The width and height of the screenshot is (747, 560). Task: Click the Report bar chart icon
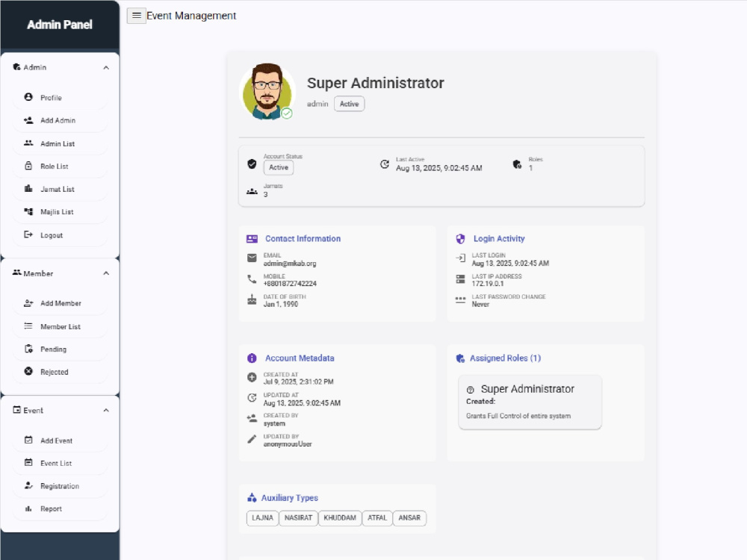coord(28,508)
